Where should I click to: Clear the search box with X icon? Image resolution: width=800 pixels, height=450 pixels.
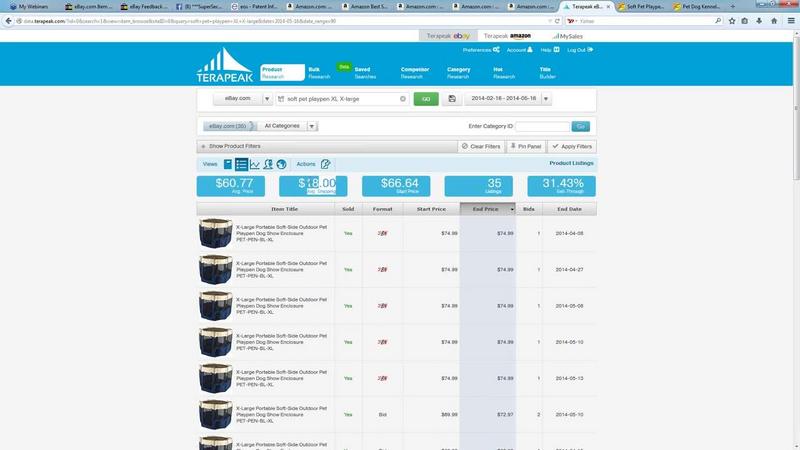pos(403,98)
